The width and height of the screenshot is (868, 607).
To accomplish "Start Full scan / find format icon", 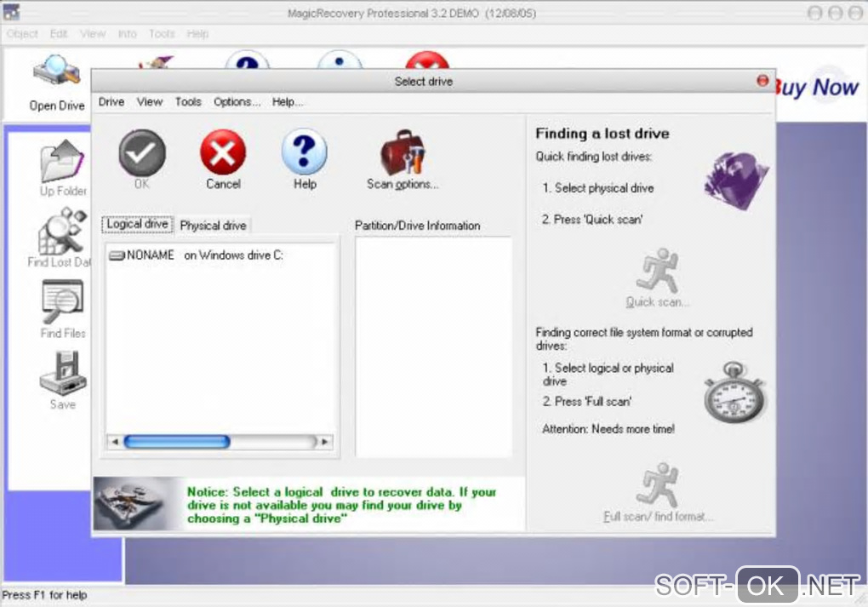I will tap(657, 485).
